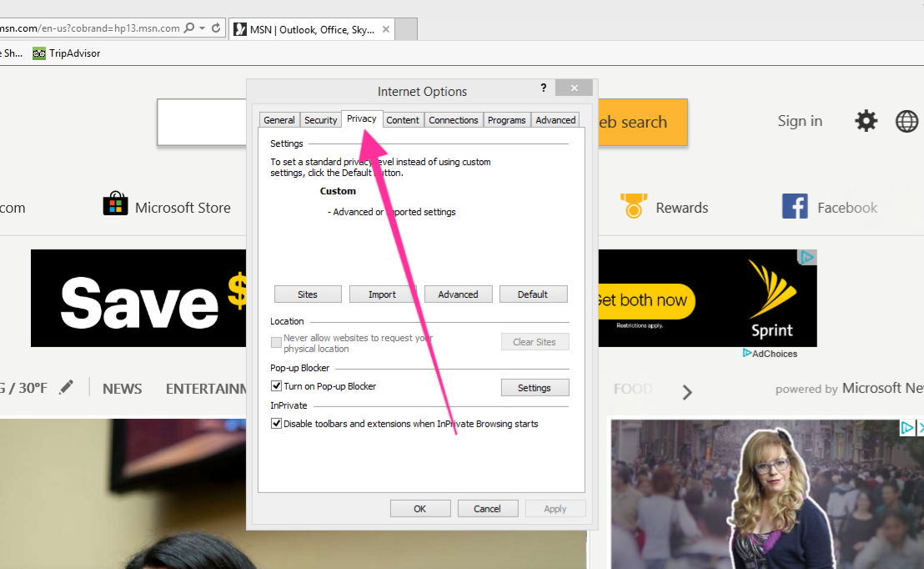Open Pop-up Blocker Settings button
This screenshot has height=569, width=924.
pos(535,387)
